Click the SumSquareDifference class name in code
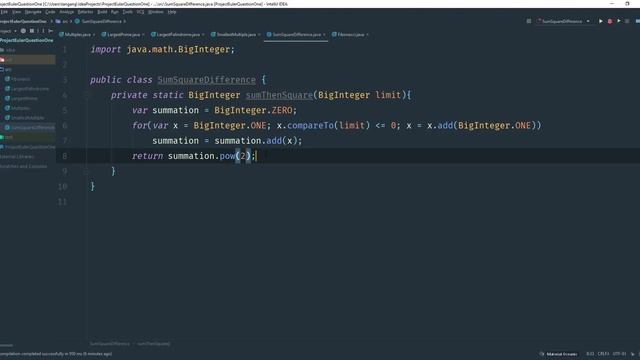Viewport: 640px width, 360px height. coord(207,80)
